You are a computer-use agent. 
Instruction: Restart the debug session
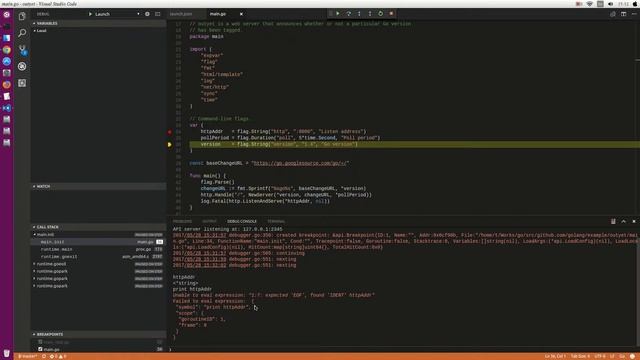380,13
